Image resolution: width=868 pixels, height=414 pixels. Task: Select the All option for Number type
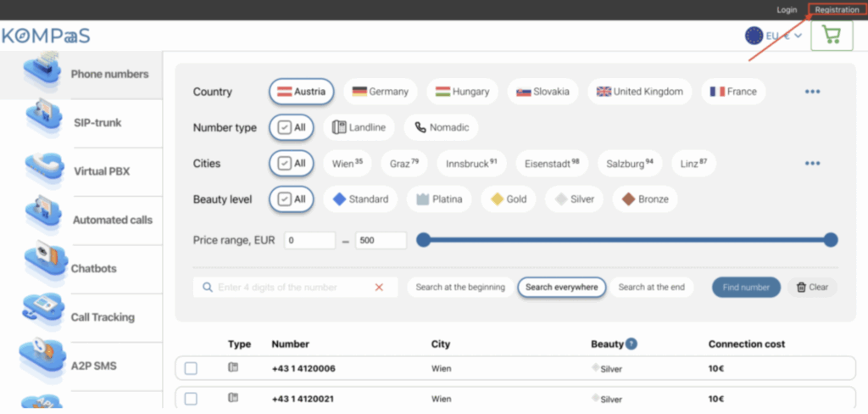292,128
